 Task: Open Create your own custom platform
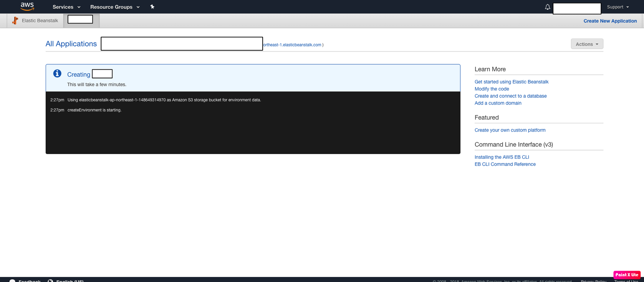pos(510,130)
